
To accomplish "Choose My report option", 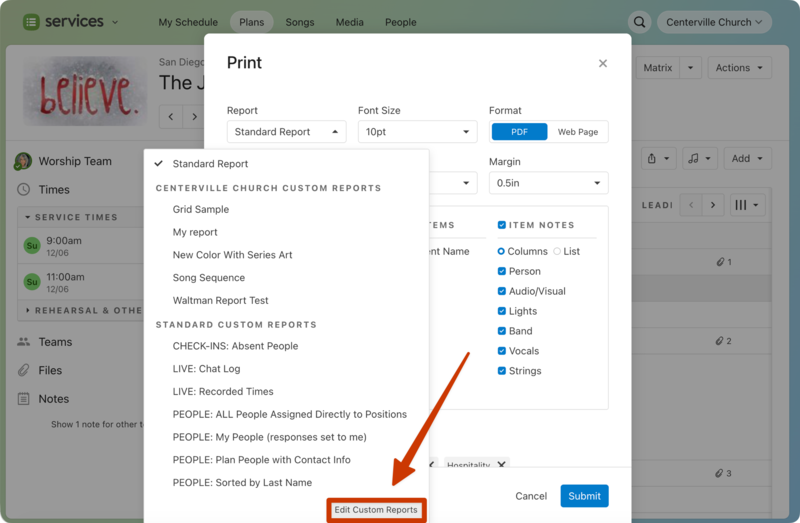I will [286, 232].
